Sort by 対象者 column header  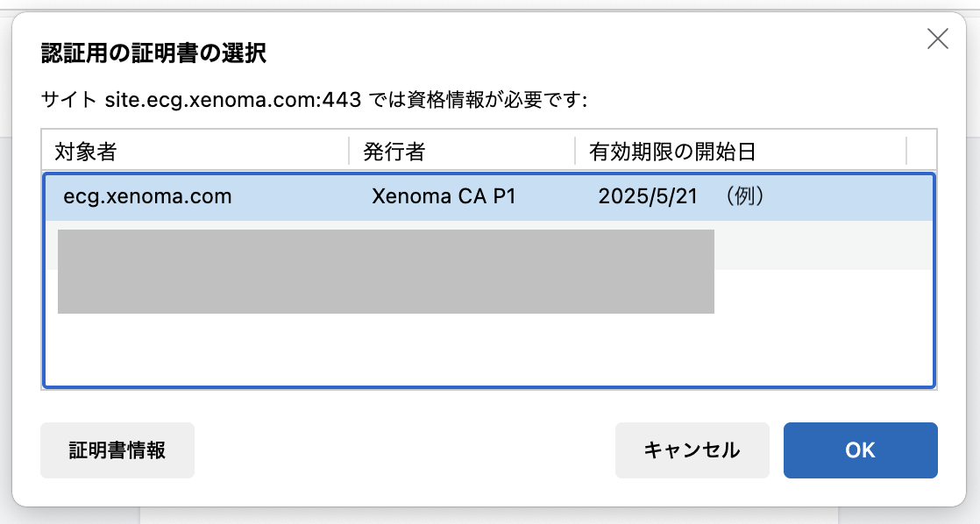click(x=86, y=152)
